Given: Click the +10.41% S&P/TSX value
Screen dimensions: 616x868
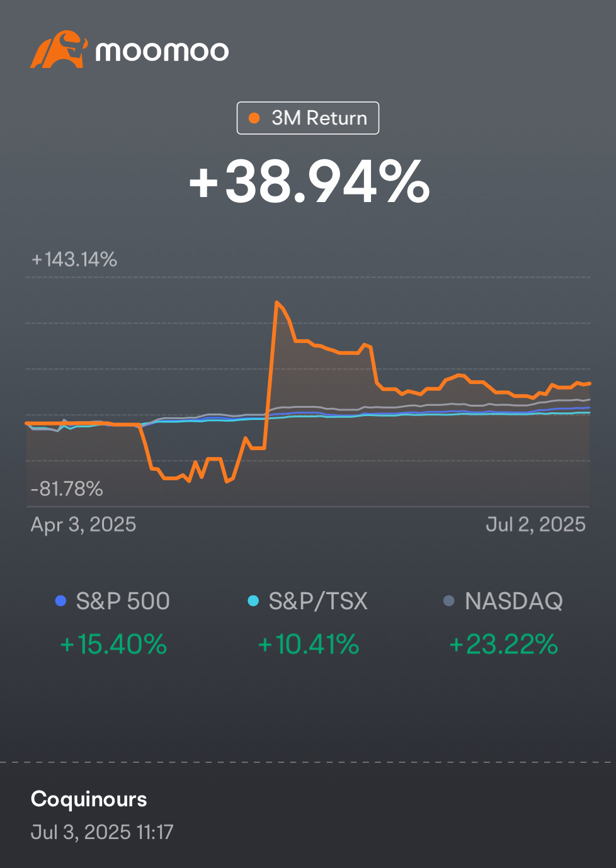Looking at the screenshot, I should [308, 645].
